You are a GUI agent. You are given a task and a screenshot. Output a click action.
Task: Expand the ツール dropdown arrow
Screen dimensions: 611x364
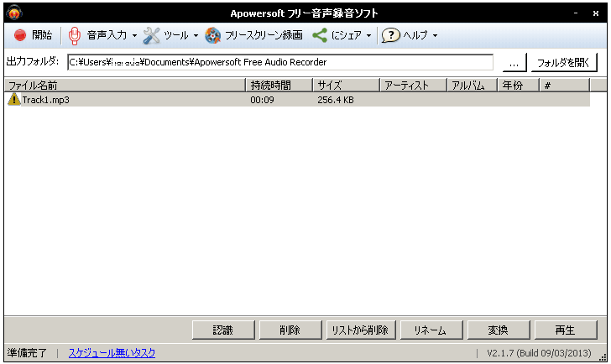(196, 36)
